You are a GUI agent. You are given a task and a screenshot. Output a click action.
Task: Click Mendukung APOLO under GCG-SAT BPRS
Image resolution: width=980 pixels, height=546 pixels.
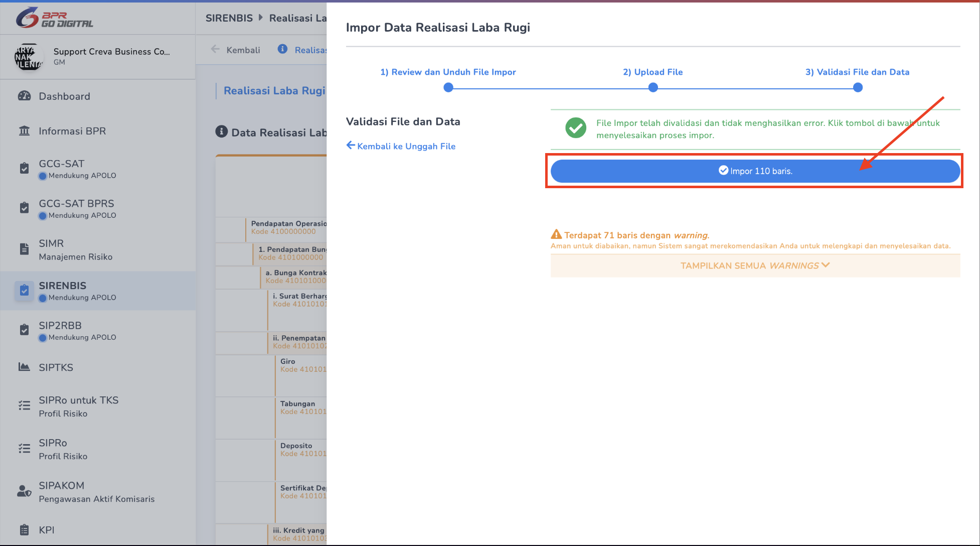coord(82,215)
